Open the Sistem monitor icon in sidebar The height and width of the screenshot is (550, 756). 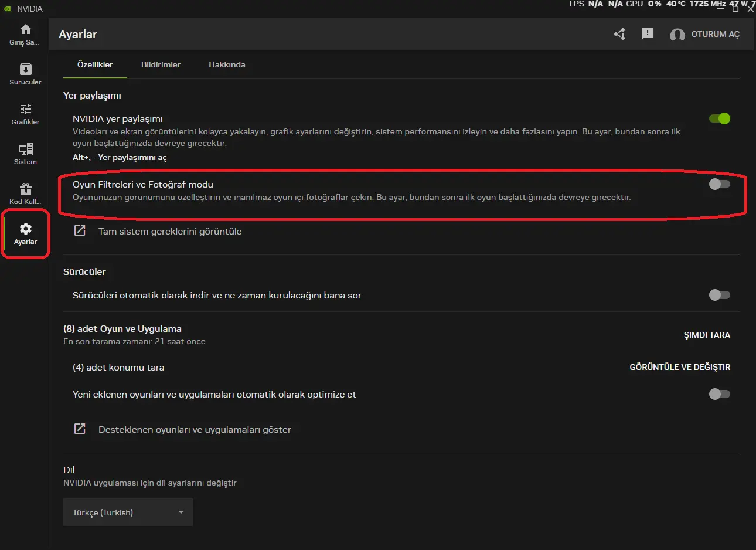pos(25,149)
